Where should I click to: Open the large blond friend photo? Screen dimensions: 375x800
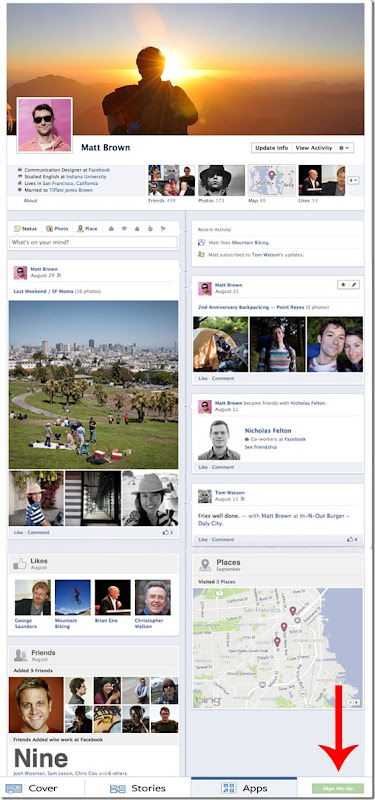(x=36, y=705)
